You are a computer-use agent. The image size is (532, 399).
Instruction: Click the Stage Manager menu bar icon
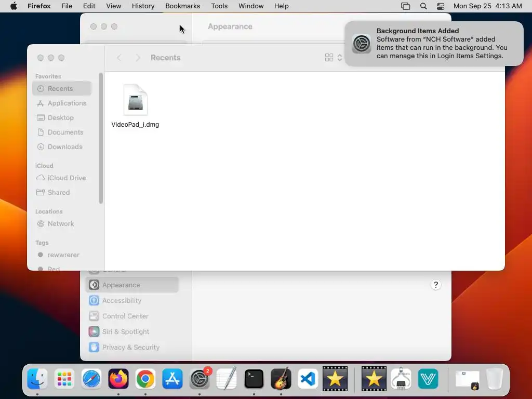click(405, 6)
